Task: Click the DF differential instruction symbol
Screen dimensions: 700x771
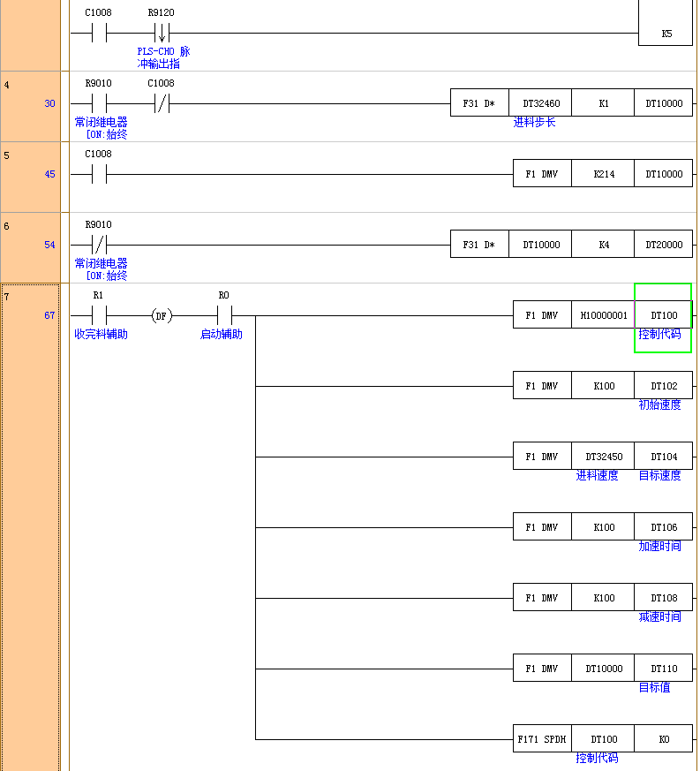Action: pos(161,315)
